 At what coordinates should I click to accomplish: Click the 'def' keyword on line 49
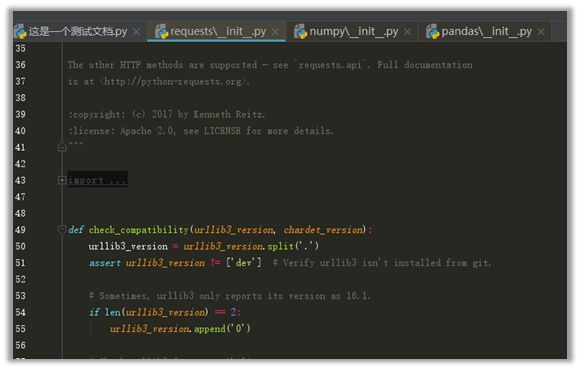click(76, 230)
